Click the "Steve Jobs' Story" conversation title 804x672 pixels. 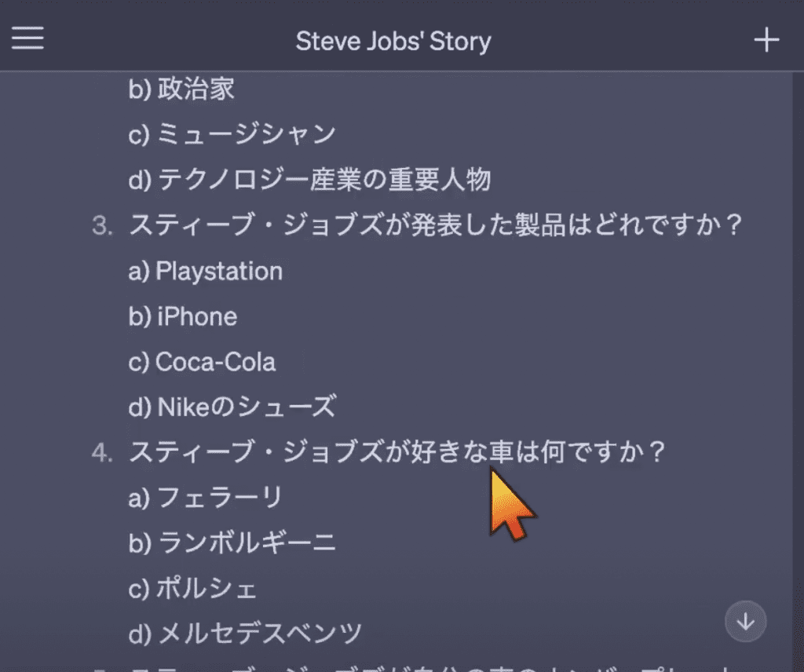click(x=393, y=41)
